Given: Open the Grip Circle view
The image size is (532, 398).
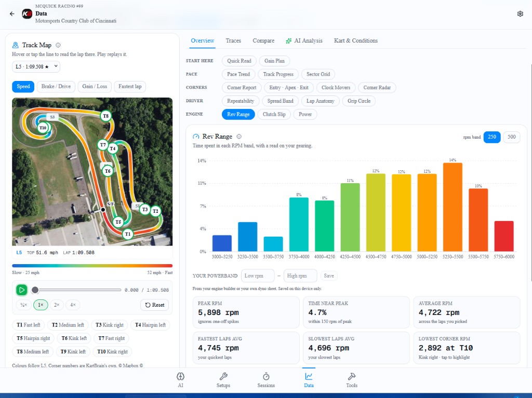Looking at the screenshot, I should [359, 101].
